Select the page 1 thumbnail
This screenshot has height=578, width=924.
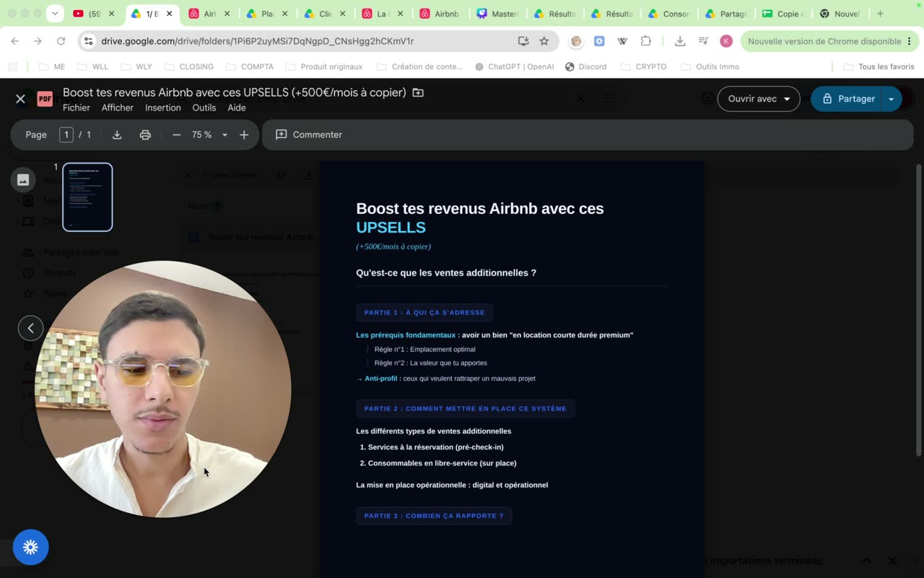[x=87, y=197]
